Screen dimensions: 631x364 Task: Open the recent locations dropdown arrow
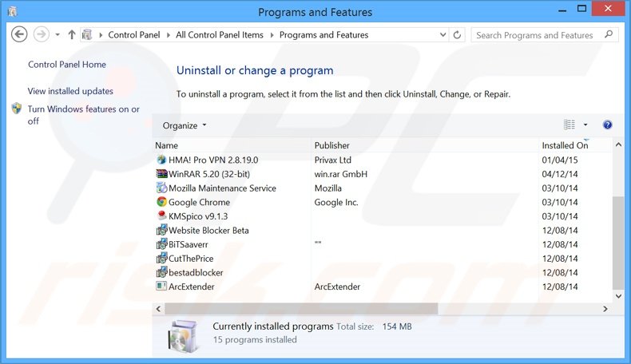point(58,35)
